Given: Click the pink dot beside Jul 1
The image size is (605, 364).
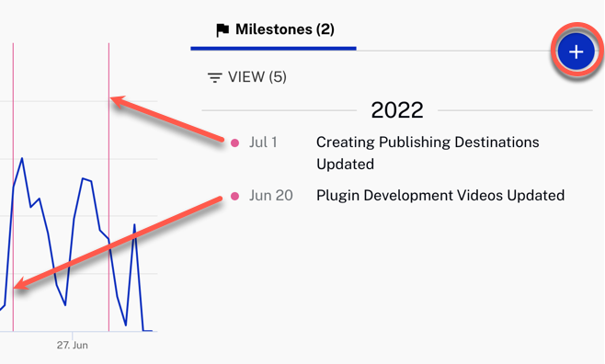Looking at the screenshot, I should (x=235, y=143).
